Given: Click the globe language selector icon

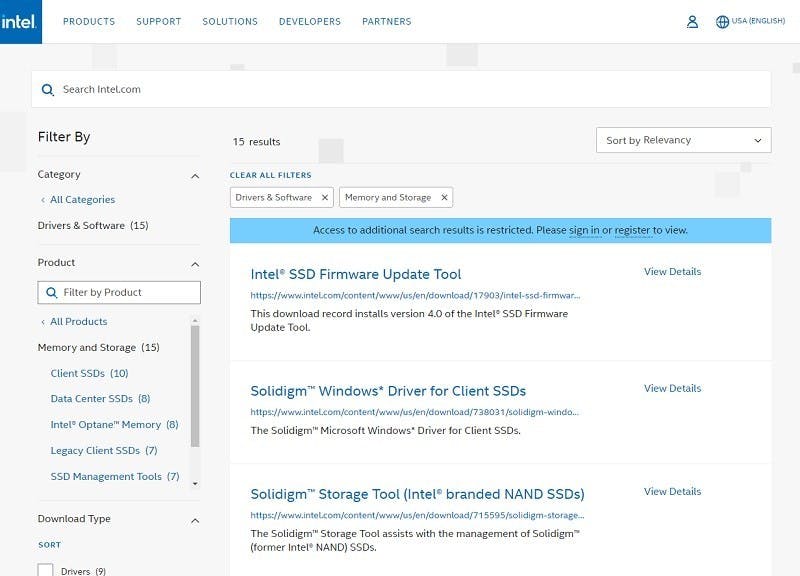Looking at the screenshot, I should (722, 21).
